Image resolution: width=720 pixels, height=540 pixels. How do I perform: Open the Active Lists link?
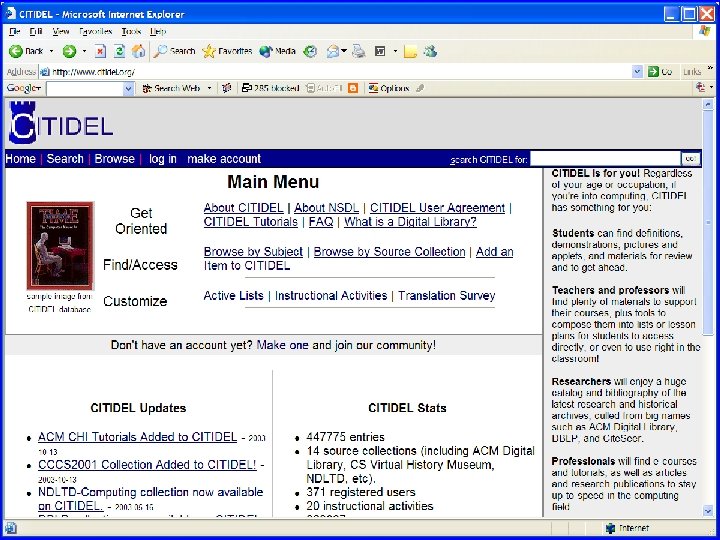(233, 296)
